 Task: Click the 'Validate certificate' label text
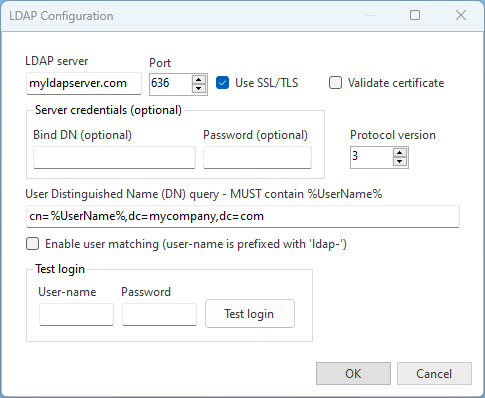point(396,83)
